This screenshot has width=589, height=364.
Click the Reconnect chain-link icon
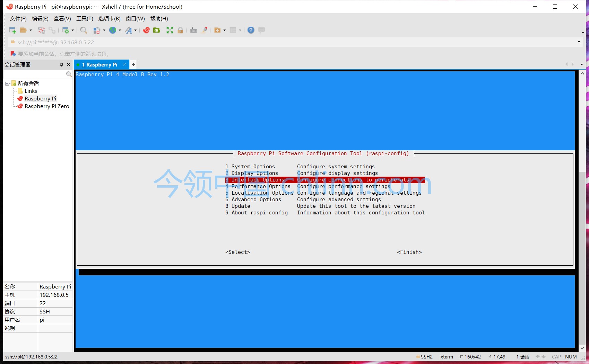52,30
